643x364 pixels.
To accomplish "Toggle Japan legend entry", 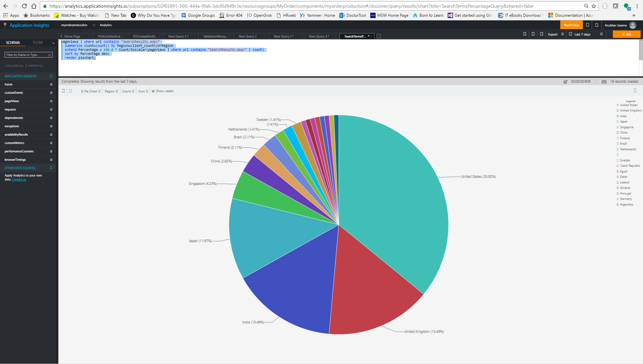I will click(622, 122).
